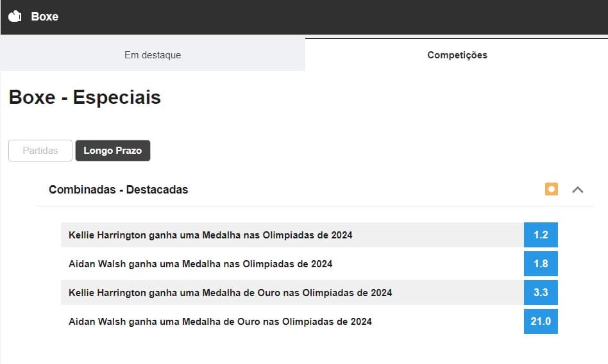Collapse the Combinadas - Destacadas section chevron
The image size is (608, 364).
577,190
